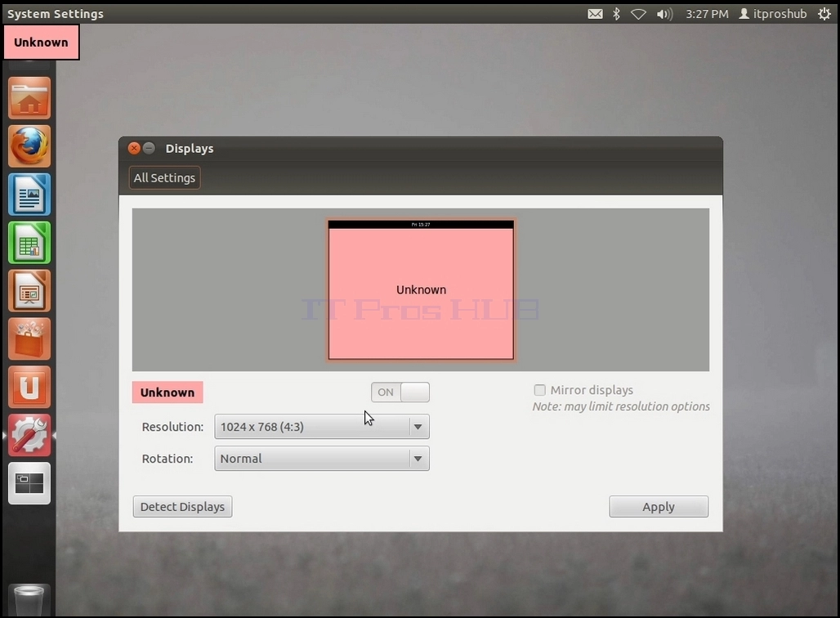
Task: Open Workspace Switcher in launcher
Action: pos(29,483)
